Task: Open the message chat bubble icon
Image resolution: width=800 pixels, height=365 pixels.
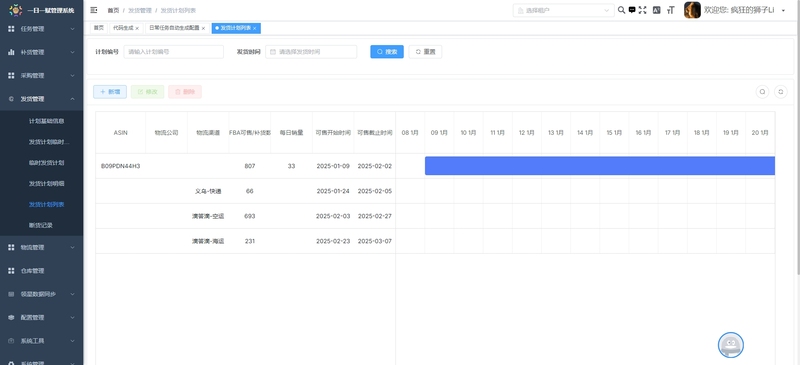Action: (632, 10)
